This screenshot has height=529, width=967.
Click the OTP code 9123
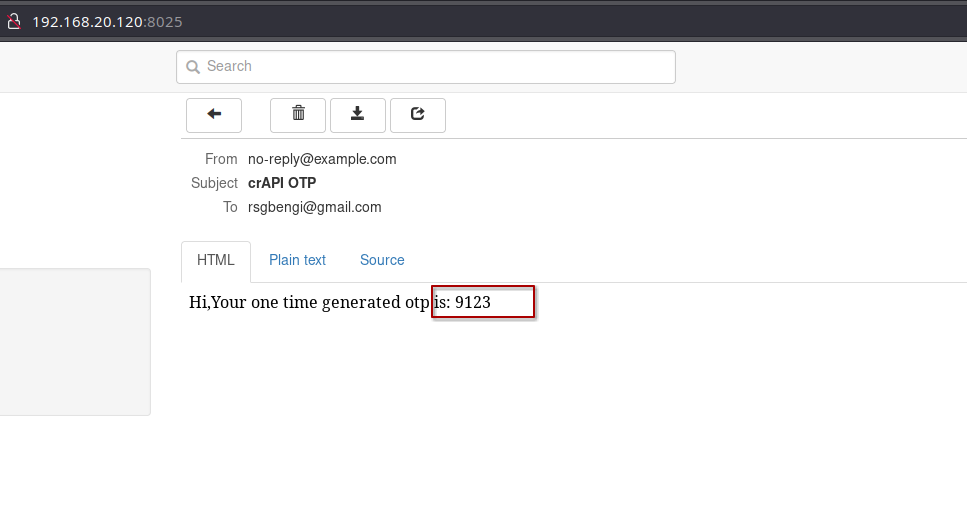473,302
